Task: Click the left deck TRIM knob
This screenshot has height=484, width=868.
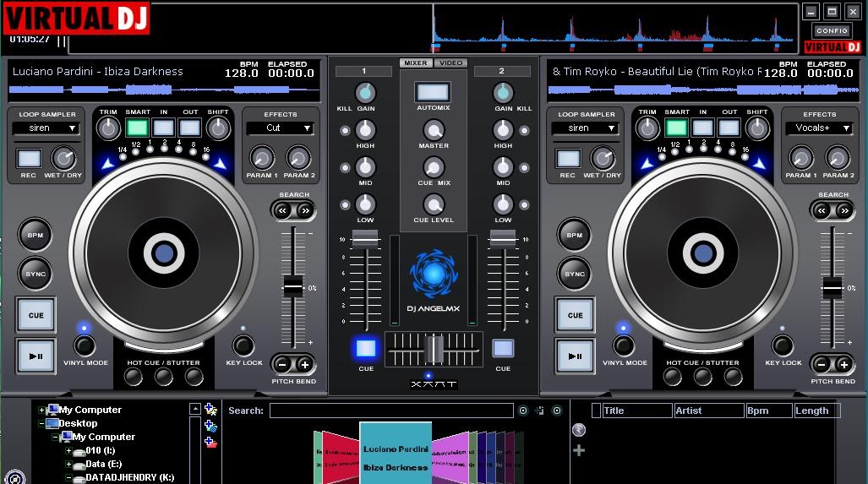Action: point(108,129)
